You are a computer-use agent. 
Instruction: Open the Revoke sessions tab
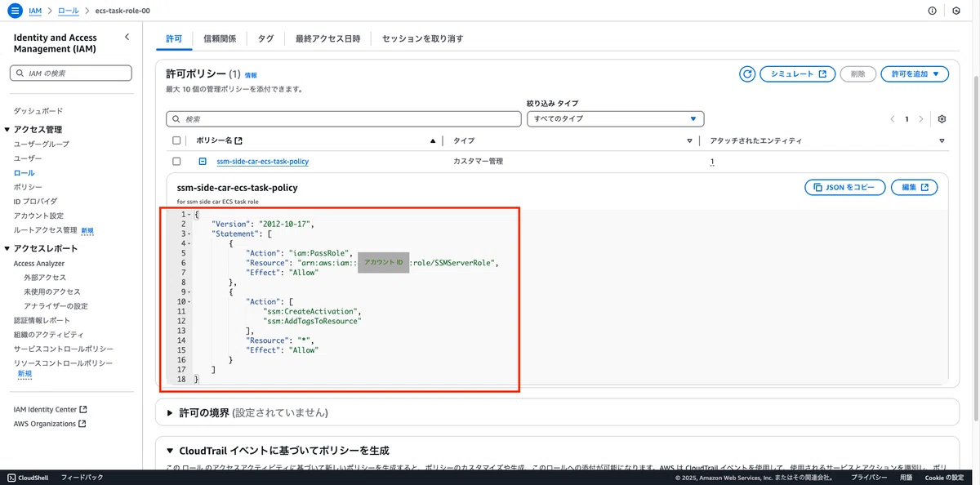point(422,38)
